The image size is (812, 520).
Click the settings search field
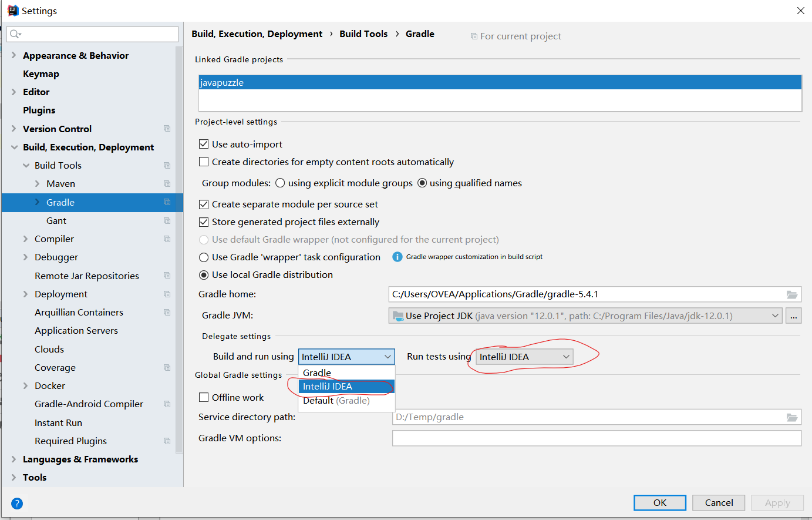(x=92, y=34)
